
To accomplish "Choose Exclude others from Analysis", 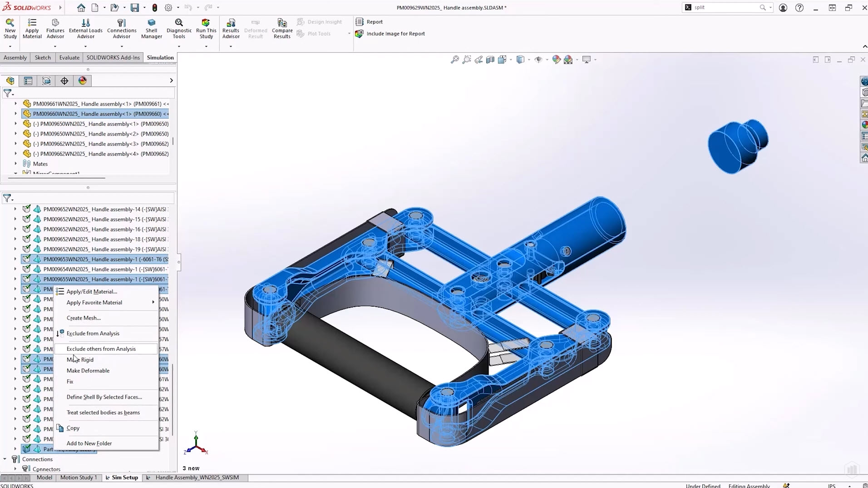I will click(101, 349).
